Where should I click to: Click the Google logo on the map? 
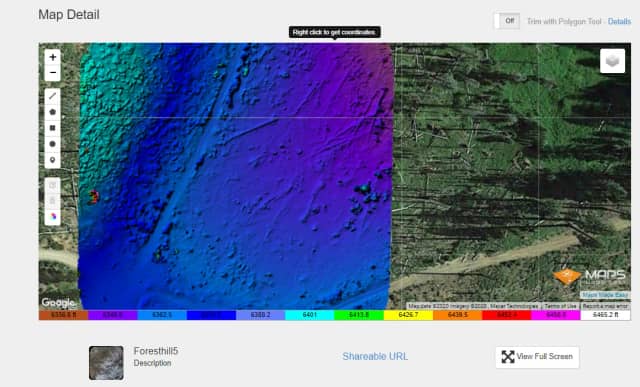tap(58, 303)
